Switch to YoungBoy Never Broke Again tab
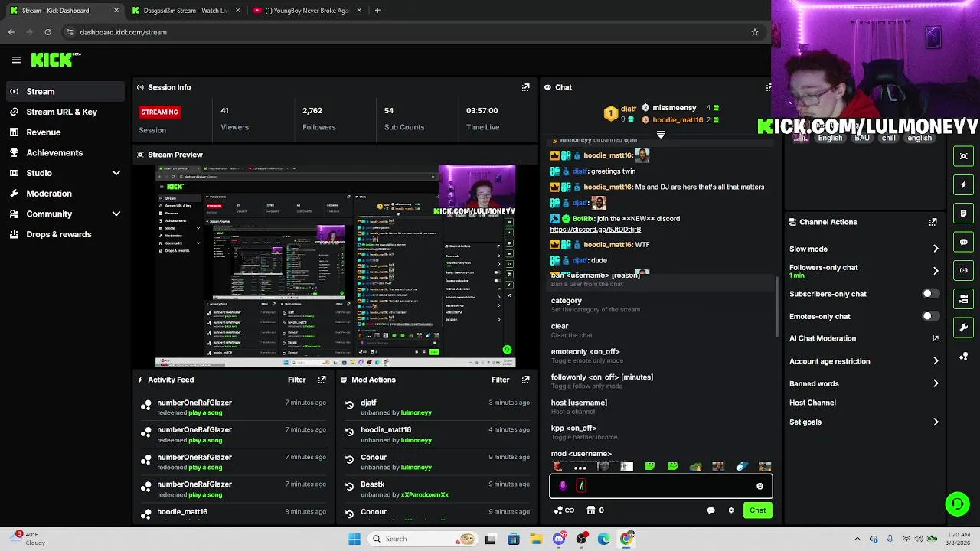 point(306,11)
